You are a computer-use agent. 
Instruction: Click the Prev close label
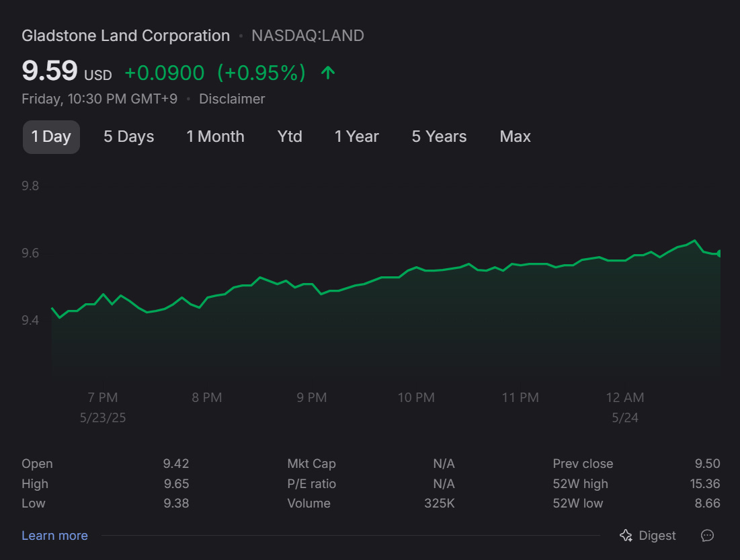point(583,464)
